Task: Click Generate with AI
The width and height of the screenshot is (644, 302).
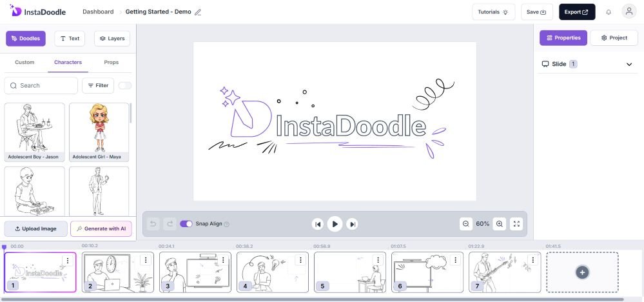Action: click(101, 229)
